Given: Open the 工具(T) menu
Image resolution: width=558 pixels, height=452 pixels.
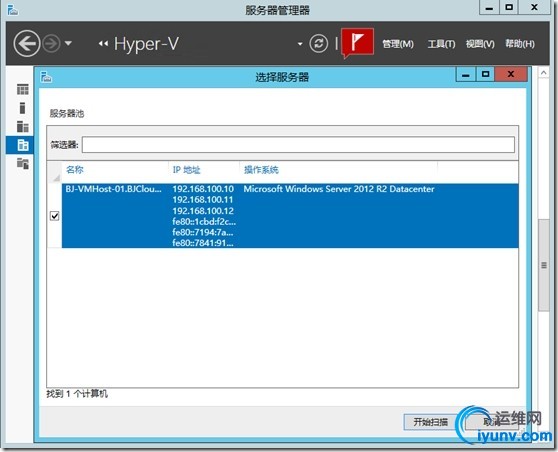Looking at the screenshot, I should pyautogui.click(x=441, y=44).
